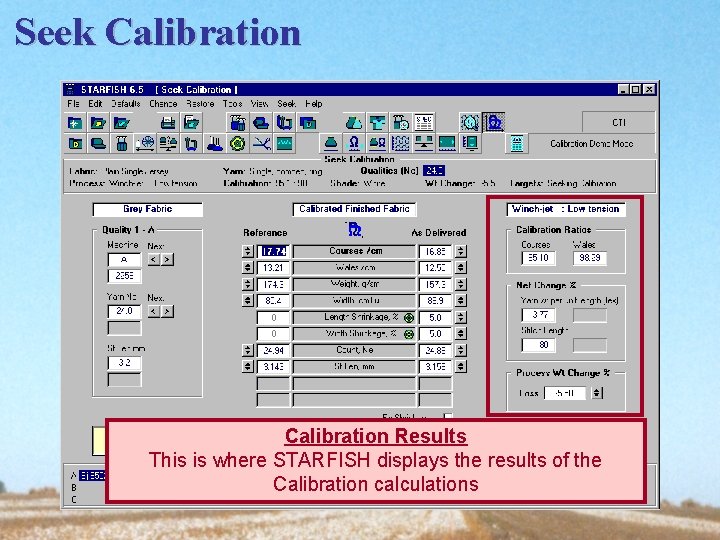
Task: Click the knitted mesh pattern toolbar icon
Action: (400, 143)
